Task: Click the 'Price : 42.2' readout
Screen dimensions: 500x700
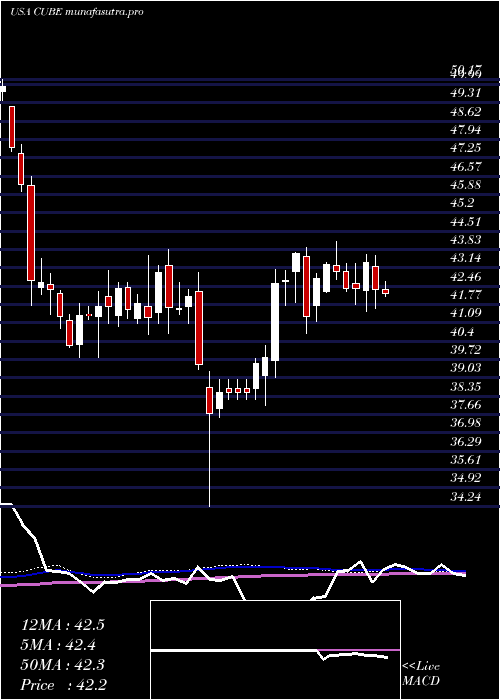Action: [62, 685]
